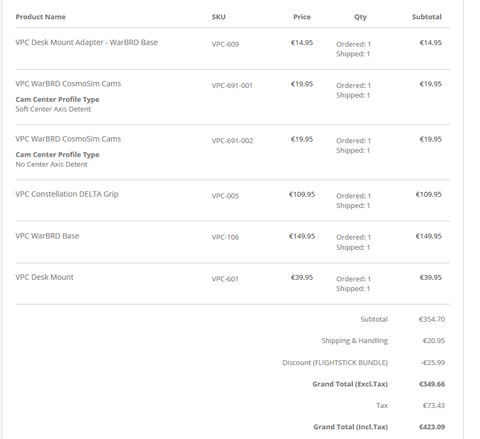Click the Grand Total (Incl.Tax) amount €423.09
This screenshot has width=480, height=439.
click(432, 427)
